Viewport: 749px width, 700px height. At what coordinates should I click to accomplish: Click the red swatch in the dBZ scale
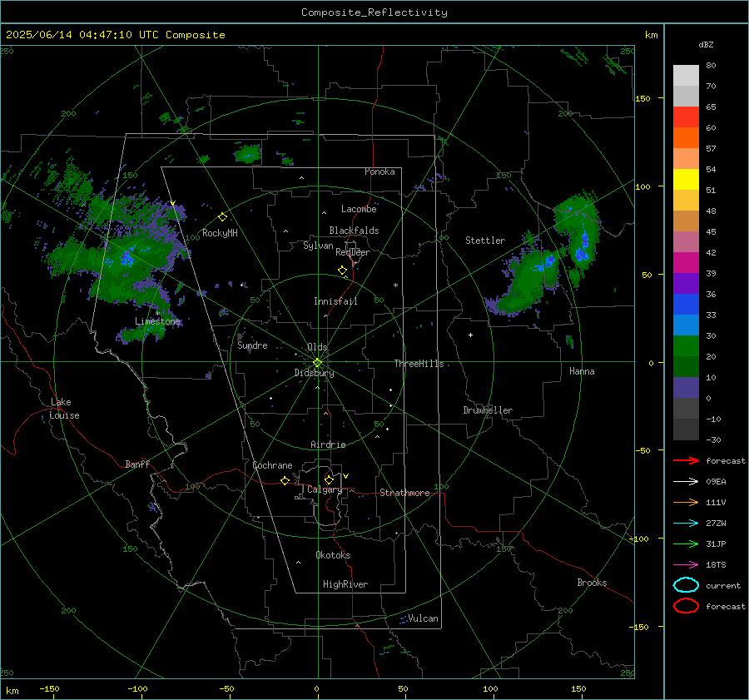(686, 117)
